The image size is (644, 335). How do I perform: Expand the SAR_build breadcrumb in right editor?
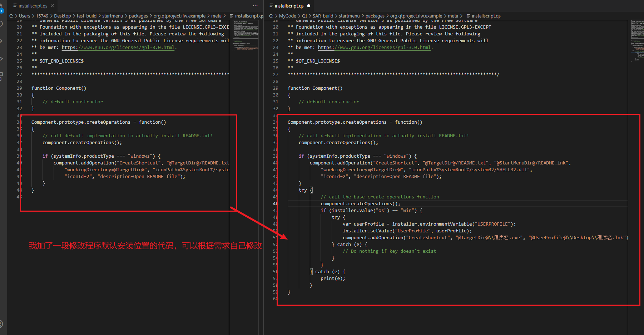(323, 16)
